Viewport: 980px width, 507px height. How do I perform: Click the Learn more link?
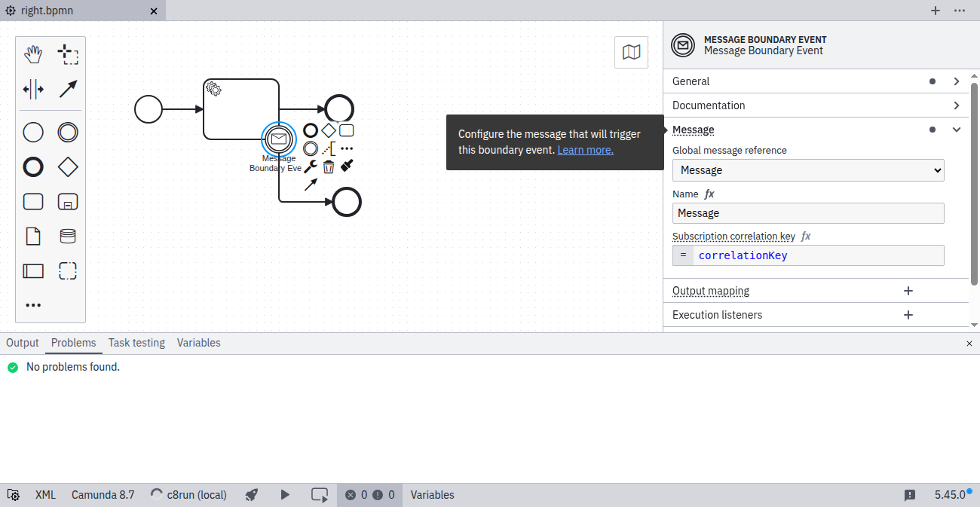click(585, 150)
